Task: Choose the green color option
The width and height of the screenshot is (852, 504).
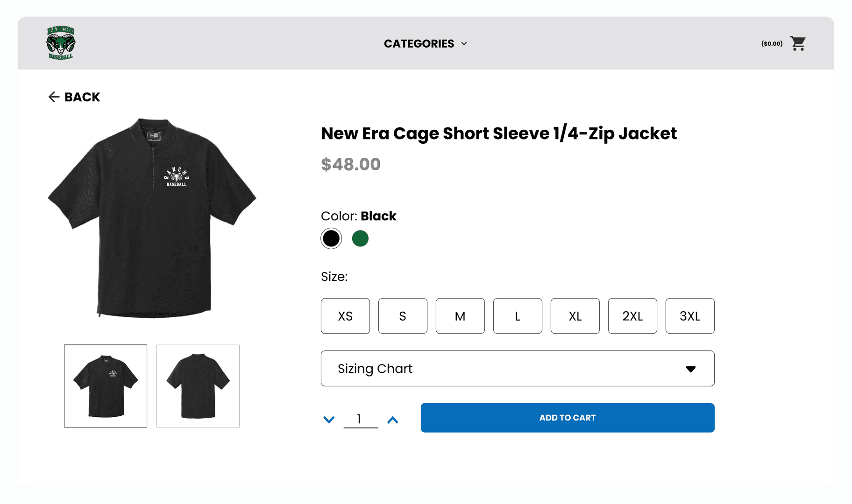Action: coord(360,238)
